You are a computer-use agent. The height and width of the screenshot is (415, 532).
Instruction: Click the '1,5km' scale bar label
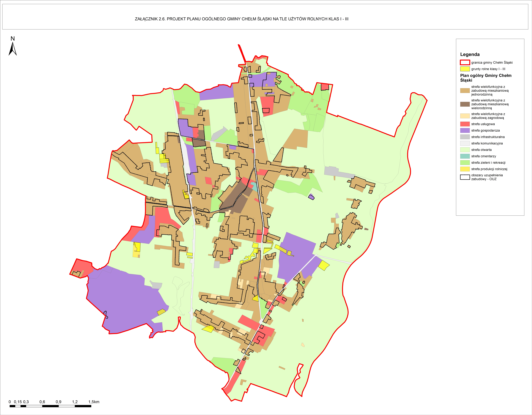(x=94, y=402)
